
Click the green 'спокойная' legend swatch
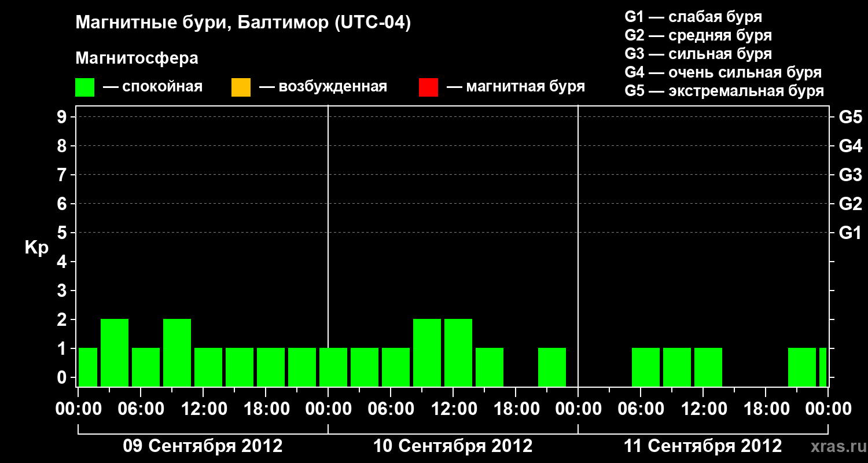85,87
